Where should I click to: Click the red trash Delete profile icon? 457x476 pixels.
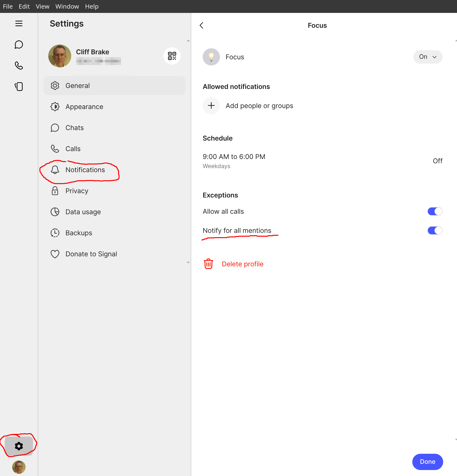pyautogui.click(x=208, y=264)
